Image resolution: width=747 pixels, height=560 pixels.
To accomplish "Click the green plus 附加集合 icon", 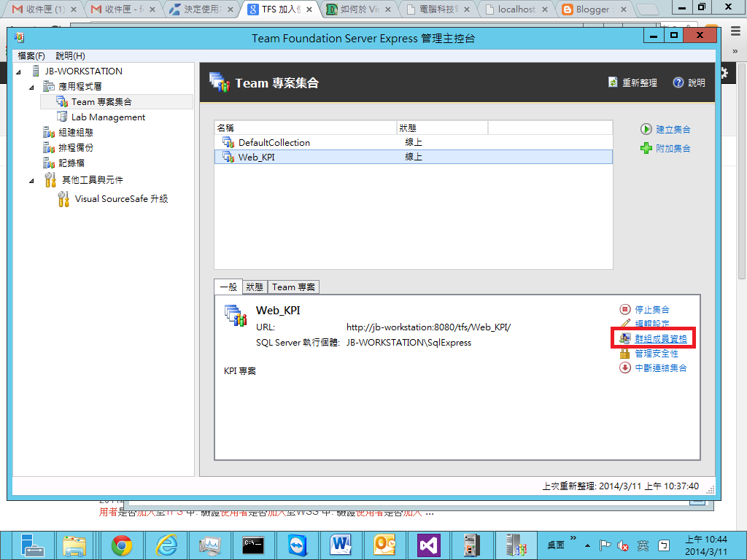I will (x=646, y=148).
